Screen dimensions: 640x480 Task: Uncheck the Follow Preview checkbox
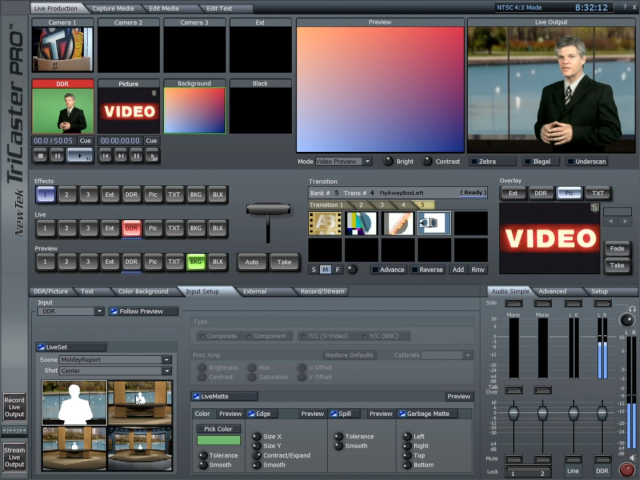click(x=114, y=312)
